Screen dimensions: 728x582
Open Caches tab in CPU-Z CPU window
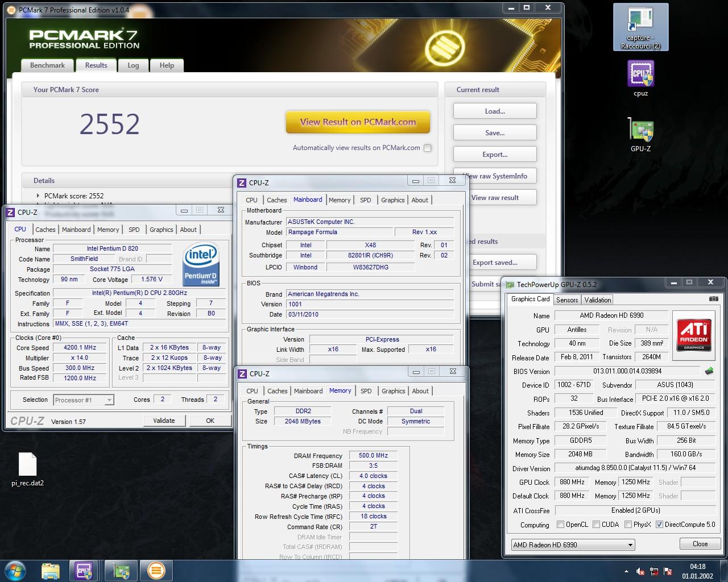[45, 230]
